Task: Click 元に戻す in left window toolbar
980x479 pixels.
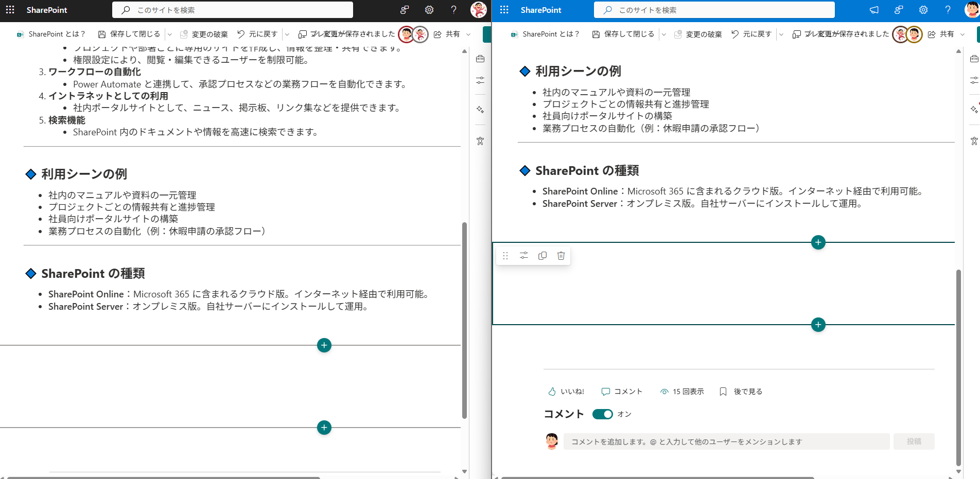Action: (257, 34)
